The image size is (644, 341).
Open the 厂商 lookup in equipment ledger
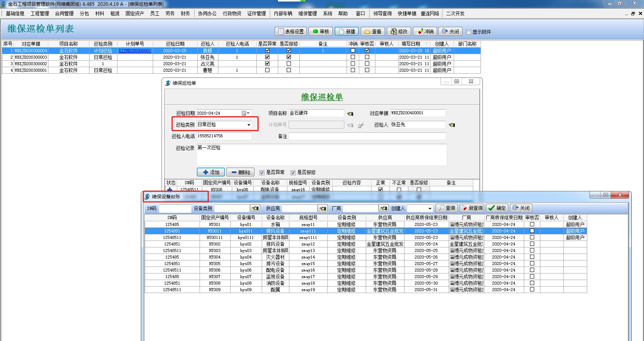coord(383,208)
